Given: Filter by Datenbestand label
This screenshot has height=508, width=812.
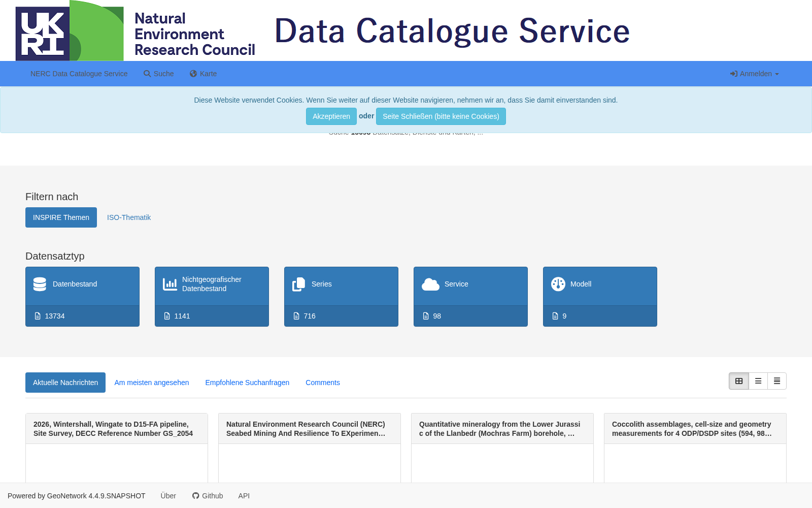Looking at the screenshot, I should point(75,284).
